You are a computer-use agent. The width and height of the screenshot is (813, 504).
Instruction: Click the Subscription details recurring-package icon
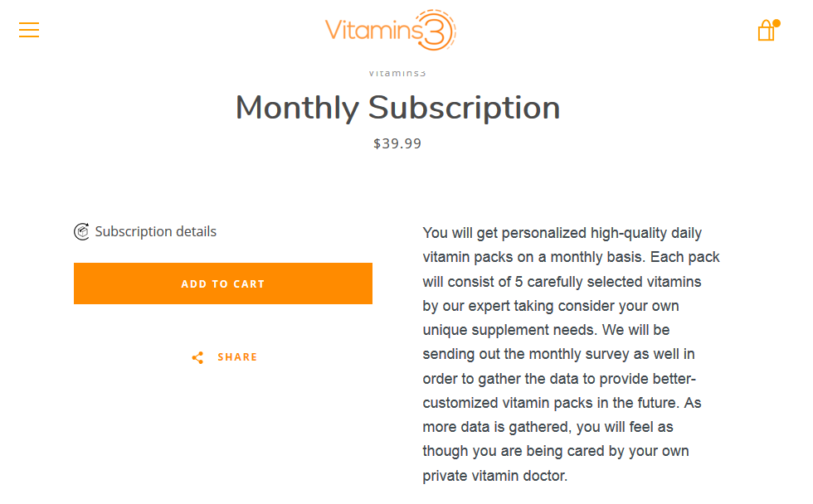tap(80, 231)
